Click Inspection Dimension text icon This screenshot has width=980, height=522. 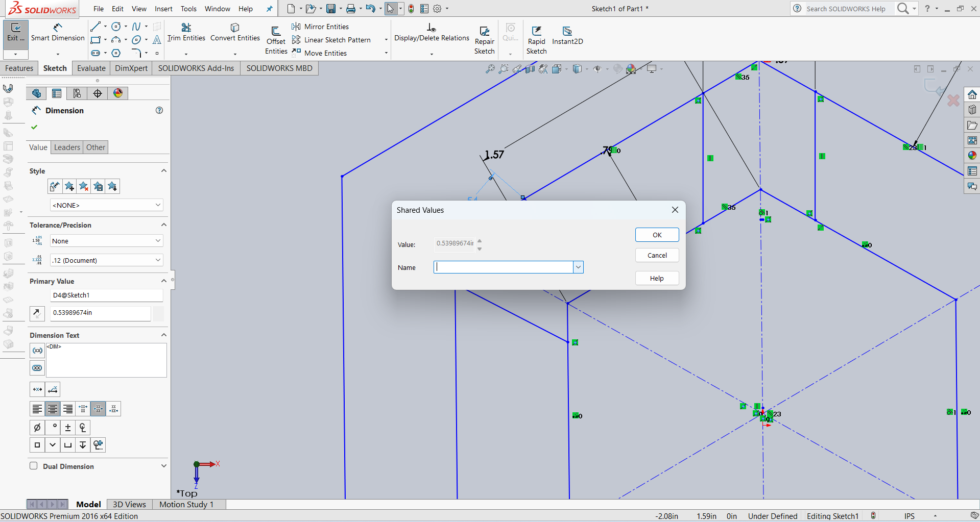point(37,368)
